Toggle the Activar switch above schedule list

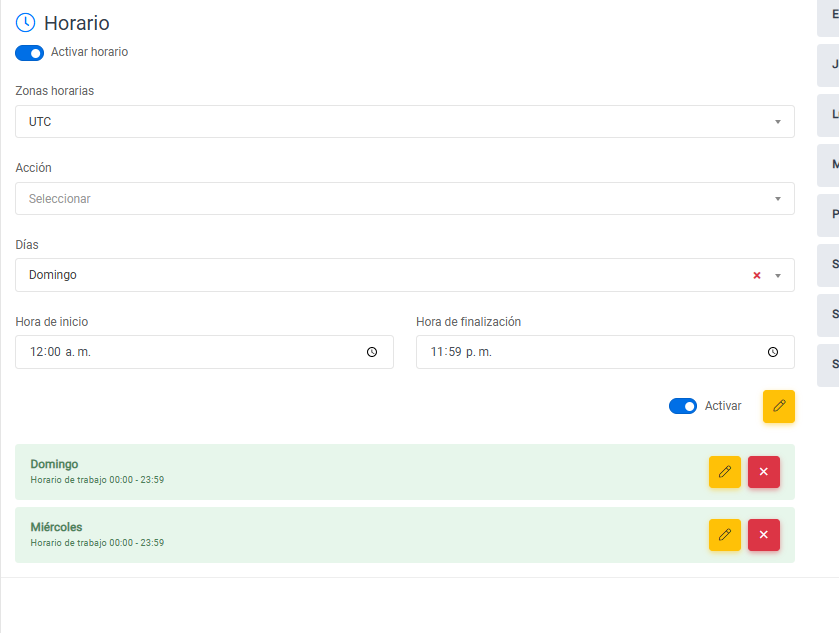click(683, 406)
